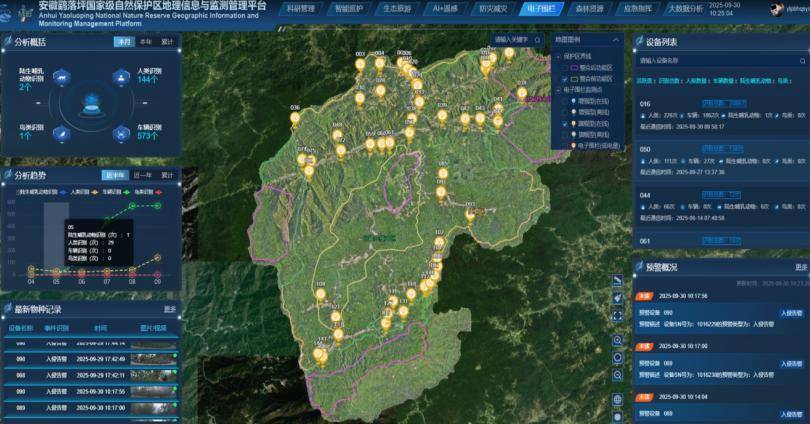810x424 pixels.
Task: Click the map keyword search magnifier icon
Action: [539, 41]
